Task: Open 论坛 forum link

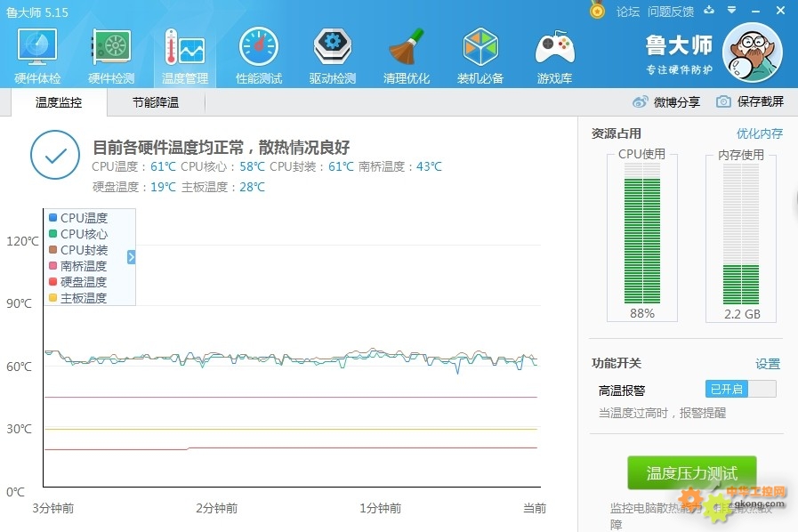Action: tap(627, 12)
